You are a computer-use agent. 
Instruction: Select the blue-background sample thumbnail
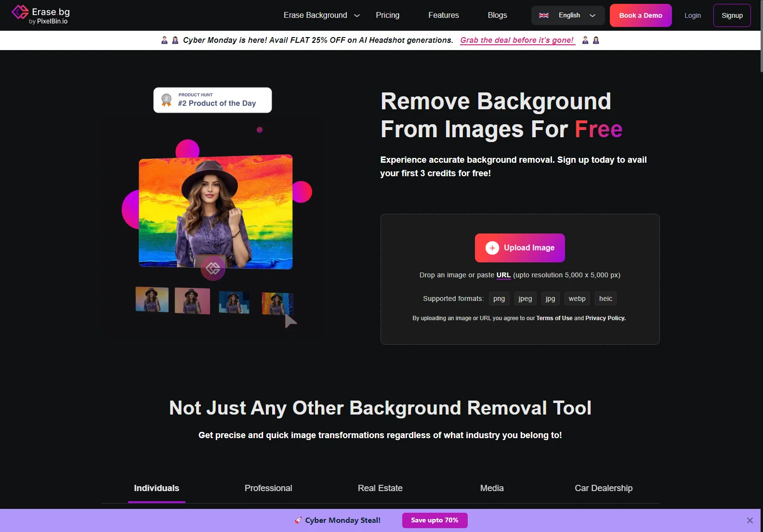pos(234,302)
